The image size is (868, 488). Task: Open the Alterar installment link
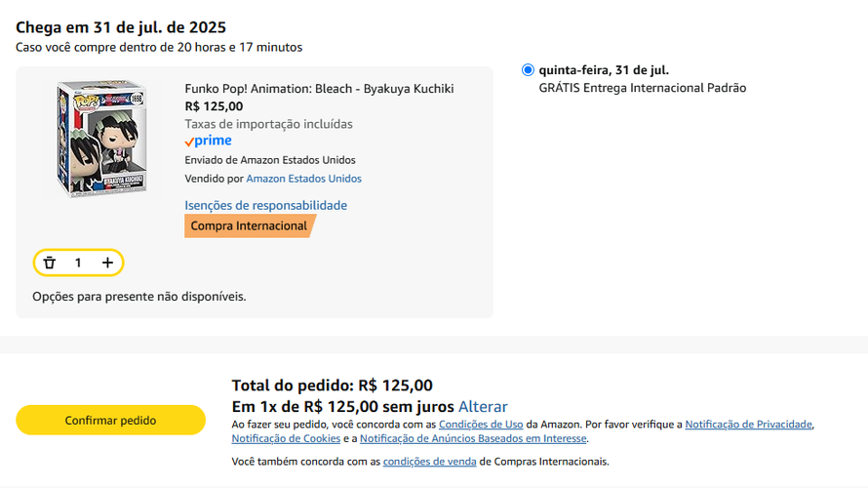[483, 407]
